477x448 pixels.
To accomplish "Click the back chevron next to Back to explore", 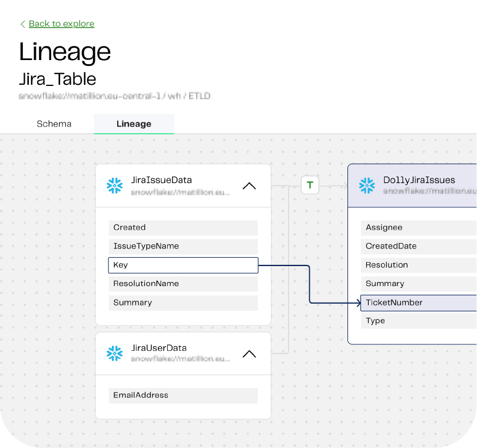I will (22, 24).
